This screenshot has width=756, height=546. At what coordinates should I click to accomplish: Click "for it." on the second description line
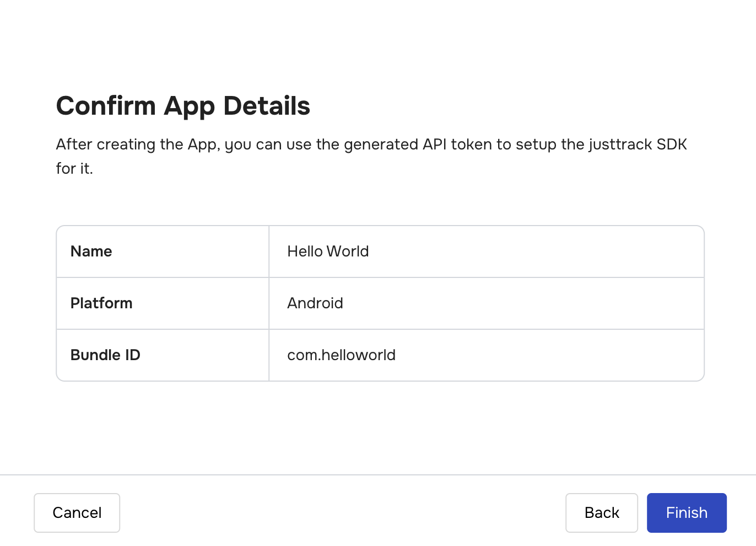click(x=74, y=169)
